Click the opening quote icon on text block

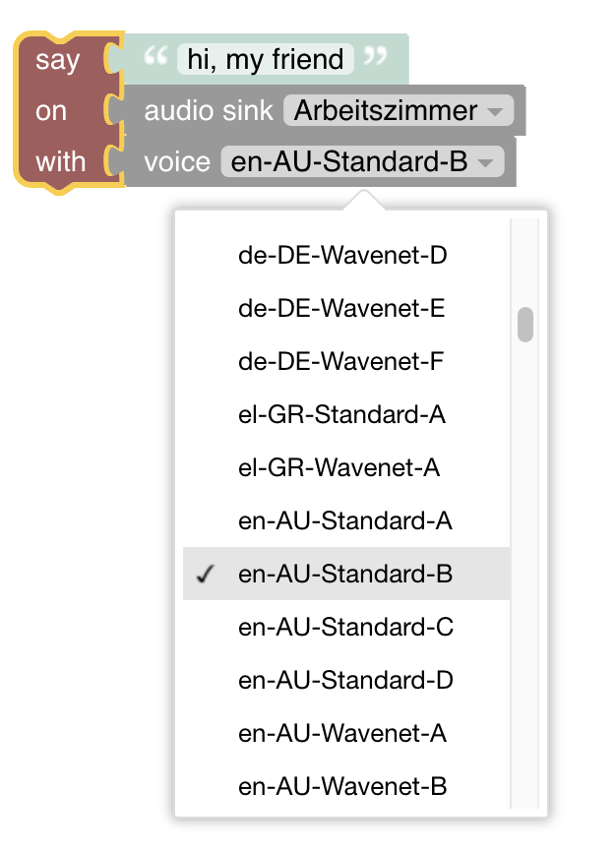point(154,58)
